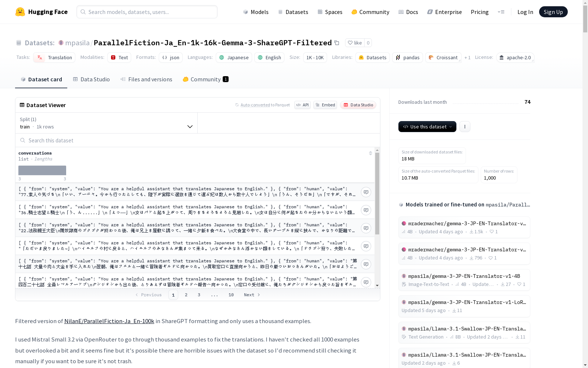
Task: Open gemma-3-JP-EN-Translator-v1-LoR model card
Action: pos(464,306)
